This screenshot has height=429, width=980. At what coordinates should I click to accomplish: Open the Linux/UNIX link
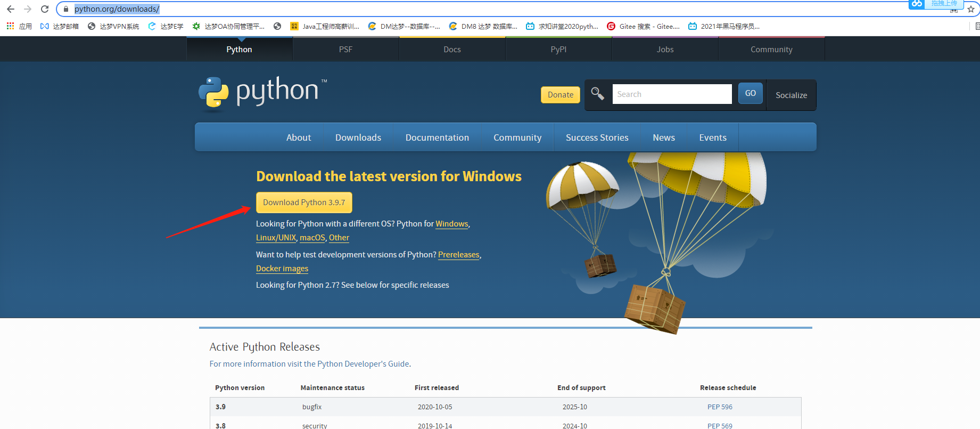[276, 238]
